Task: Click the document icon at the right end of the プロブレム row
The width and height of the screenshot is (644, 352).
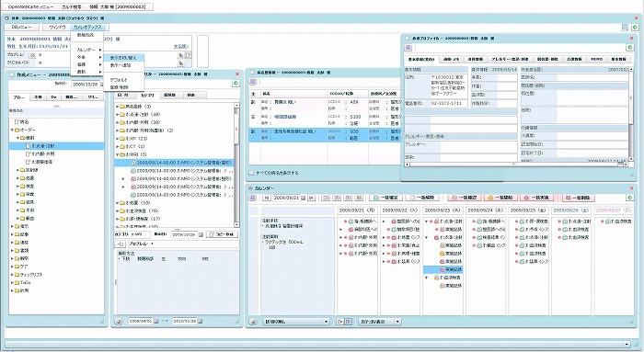Action: click(x=188, y=55)
